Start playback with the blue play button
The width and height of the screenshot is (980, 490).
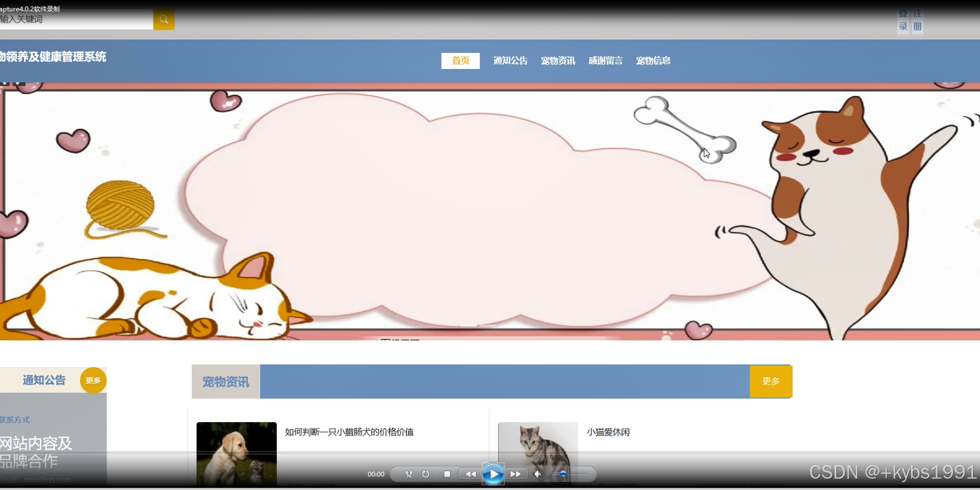pos(493,474)
